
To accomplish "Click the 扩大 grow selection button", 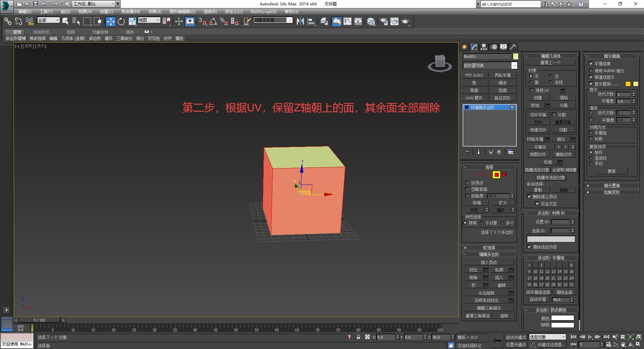I will pos(502,203).
